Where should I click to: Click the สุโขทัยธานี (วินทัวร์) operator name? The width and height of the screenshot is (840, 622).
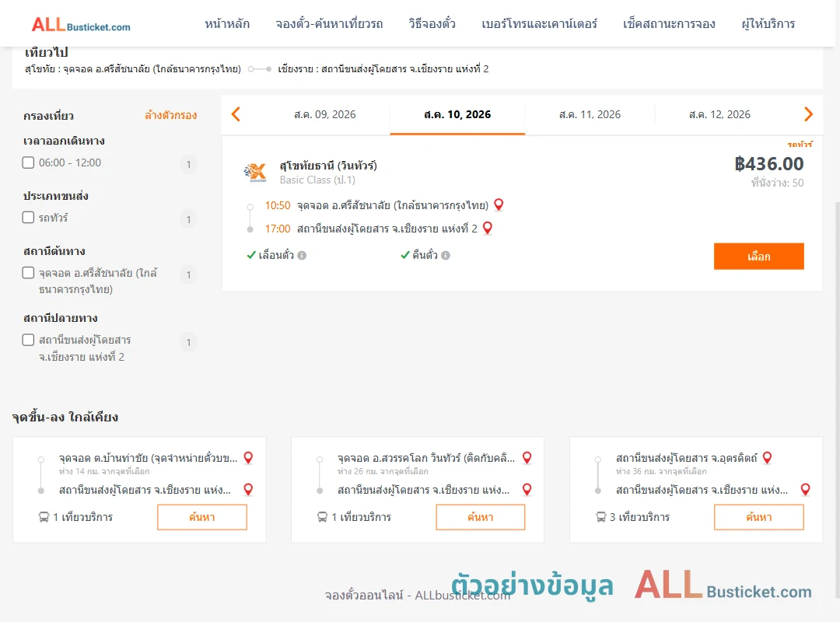[x=328, y=166]
